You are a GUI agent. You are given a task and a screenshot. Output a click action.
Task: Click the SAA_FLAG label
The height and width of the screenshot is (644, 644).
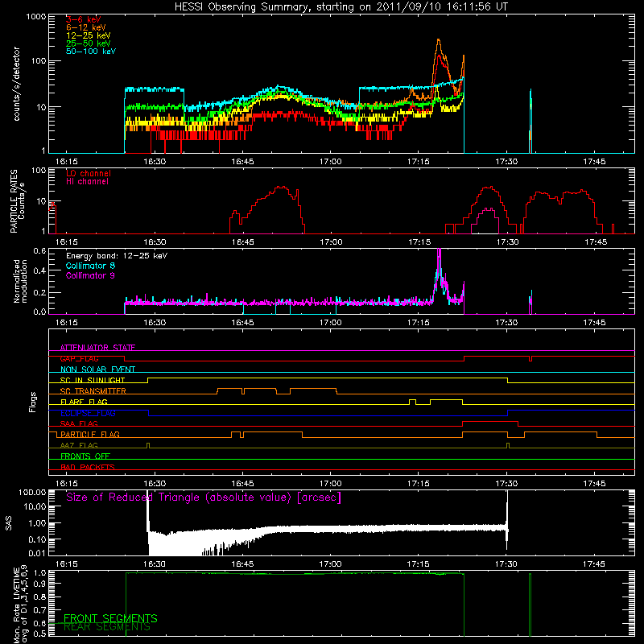pos(79,423)
